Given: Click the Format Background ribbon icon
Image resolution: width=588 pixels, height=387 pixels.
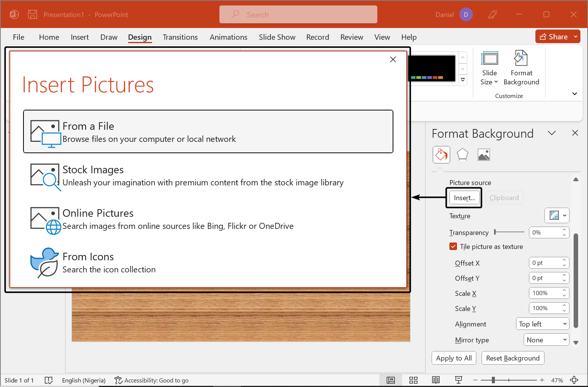Looking at the screenshot, I should pos(521,68).
